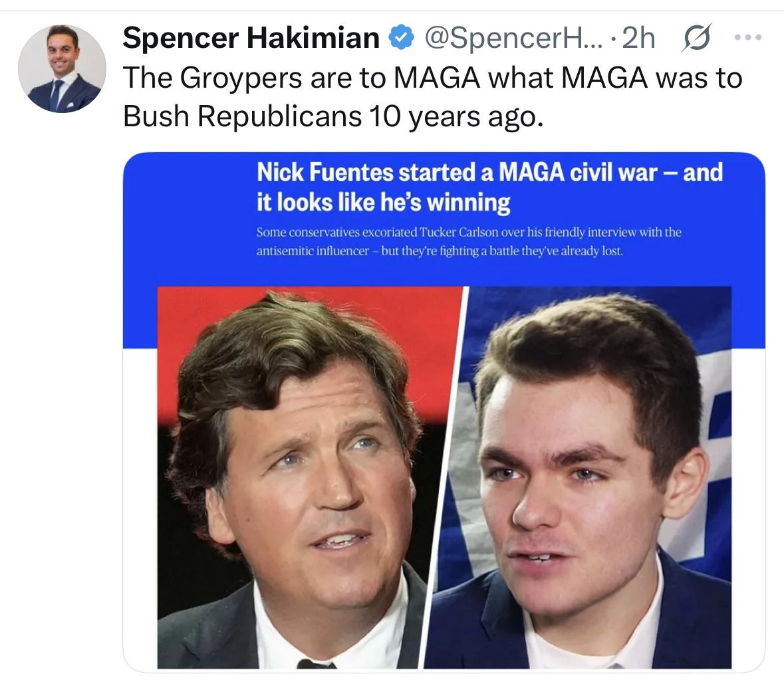Open Spencer Hakimian's profile avatar

coord(61,69)
